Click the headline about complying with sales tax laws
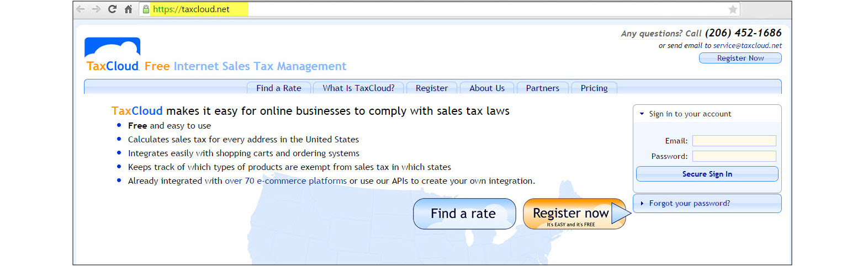The height and width of the screenshot is (266, 868). point(310,111)
